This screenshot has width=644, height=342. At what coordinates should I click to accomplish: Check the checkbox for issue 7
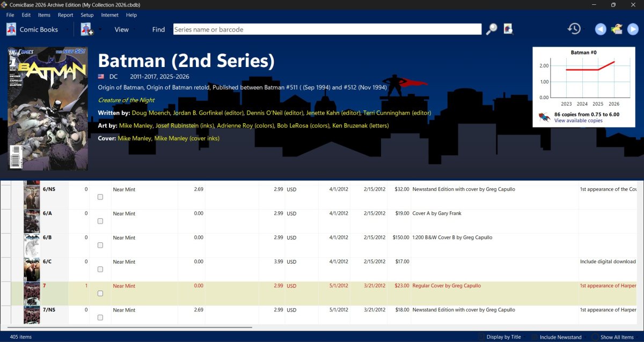[100, 293]
